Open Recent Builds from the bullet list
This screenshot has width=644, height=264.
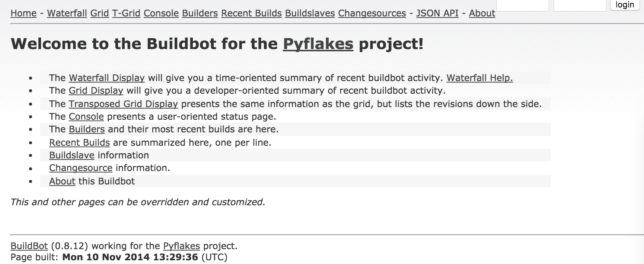click(79, 142)
